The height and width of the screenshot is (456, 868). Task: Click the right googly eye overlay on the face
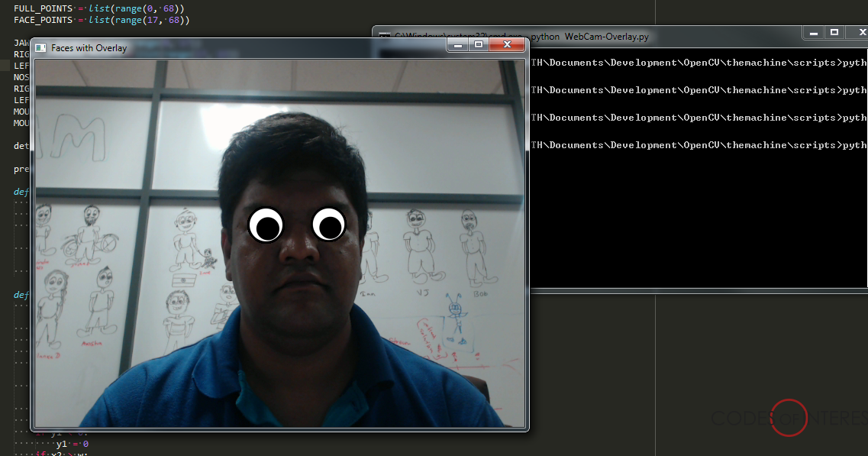click(329, 225)
